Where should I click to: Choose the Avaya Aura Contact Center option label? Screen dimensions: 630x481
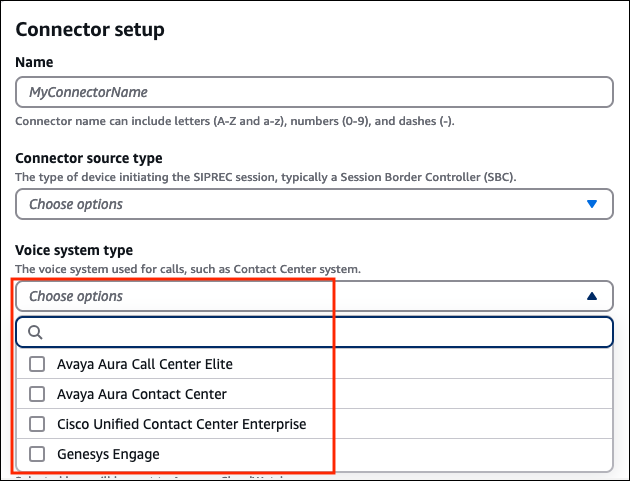pyautogui.click(x=141, y=394)
